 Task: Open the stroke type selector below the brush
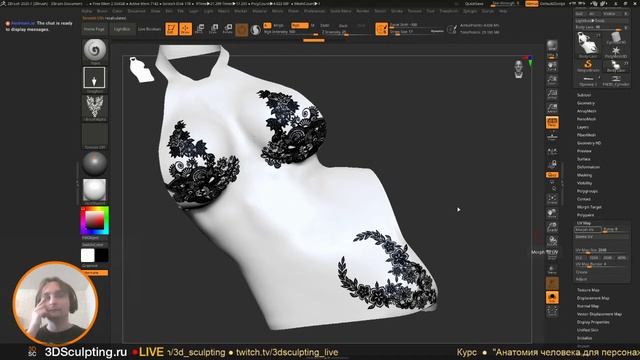point(94,78)
